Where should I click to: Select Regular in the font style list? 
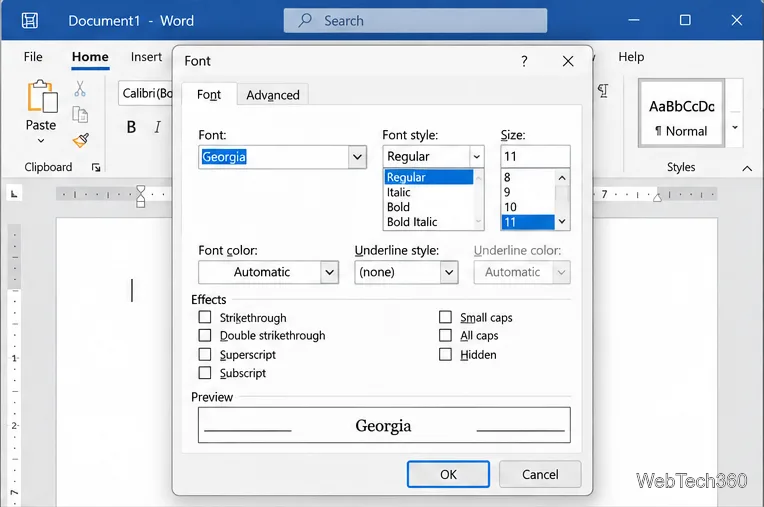tap(428, 177)
